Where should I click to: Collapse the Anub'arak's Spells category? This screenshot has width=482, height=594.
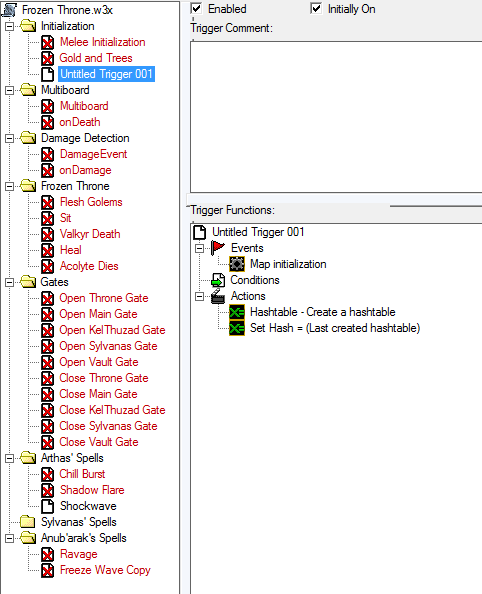[9, 538]
